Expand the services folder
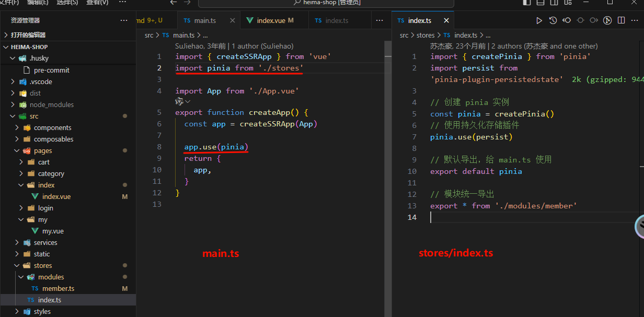 pos(68,242)
